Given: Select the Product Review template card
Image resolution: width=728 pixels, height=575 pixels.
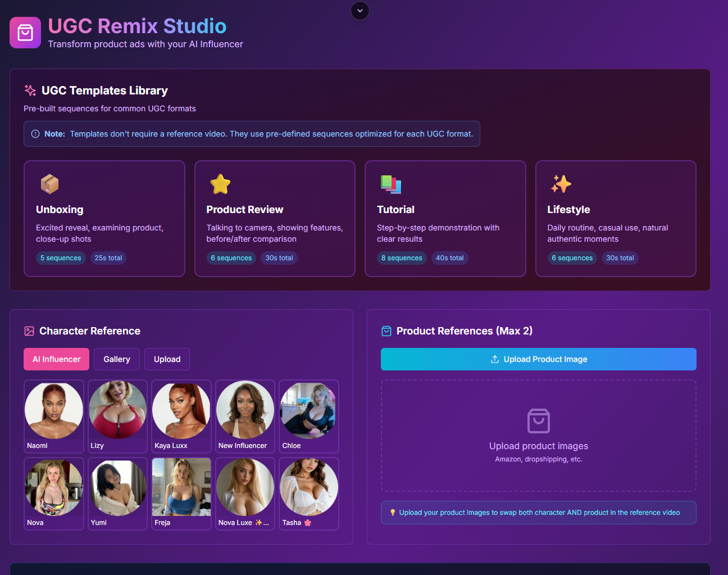Looking at the screenshot, I should (275, 219).
